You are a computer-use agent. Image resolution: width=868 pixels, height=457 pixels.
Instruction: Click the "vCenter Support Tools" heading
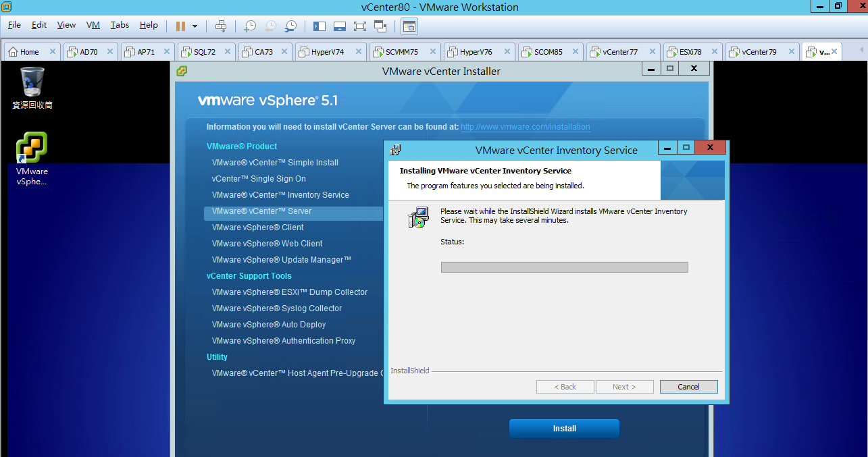point(249,276)
